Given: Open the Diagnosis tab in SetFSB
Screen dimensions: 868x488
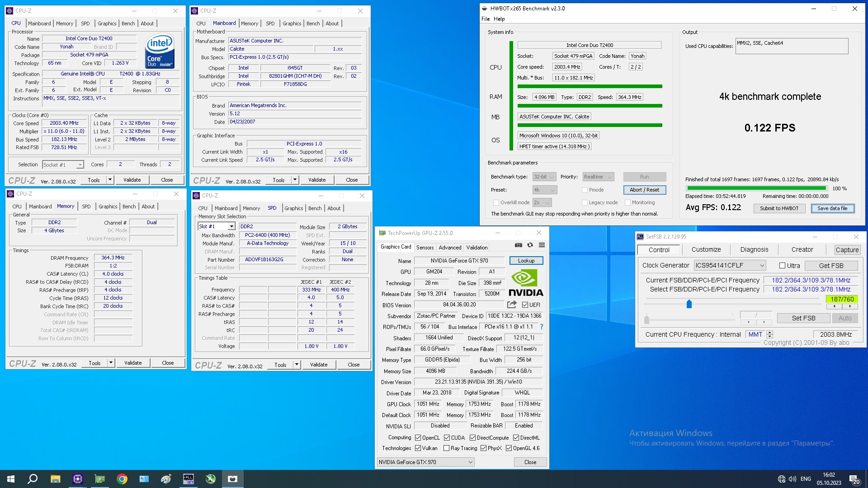Looking at the screenshot, I should 754,249.
